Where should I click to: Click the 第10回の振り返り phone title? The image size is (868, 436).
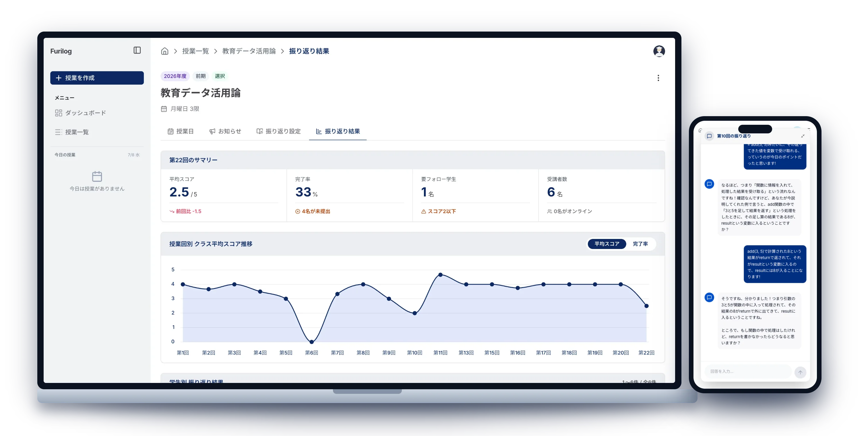(x=734, y=136)
